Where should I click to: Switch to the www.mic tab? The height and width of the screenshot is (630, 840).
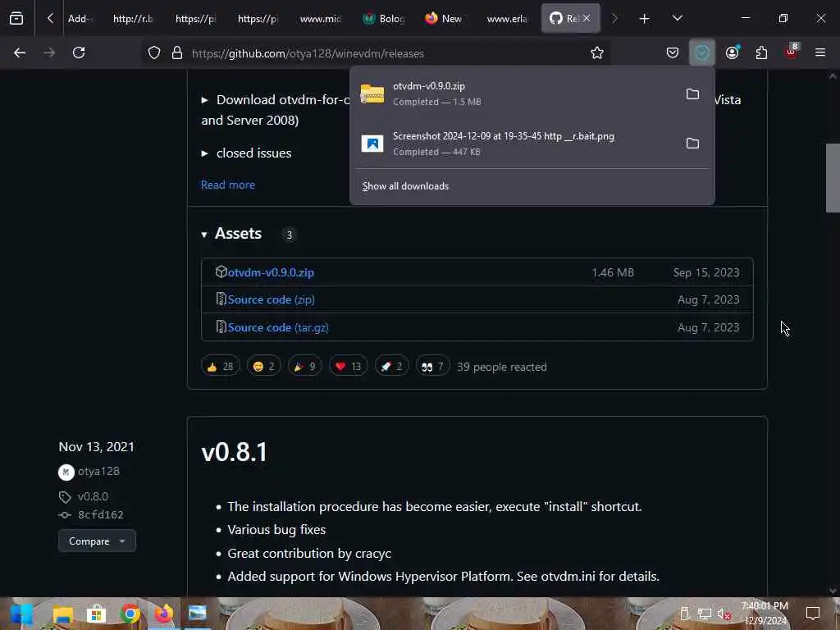click(321, 18)
